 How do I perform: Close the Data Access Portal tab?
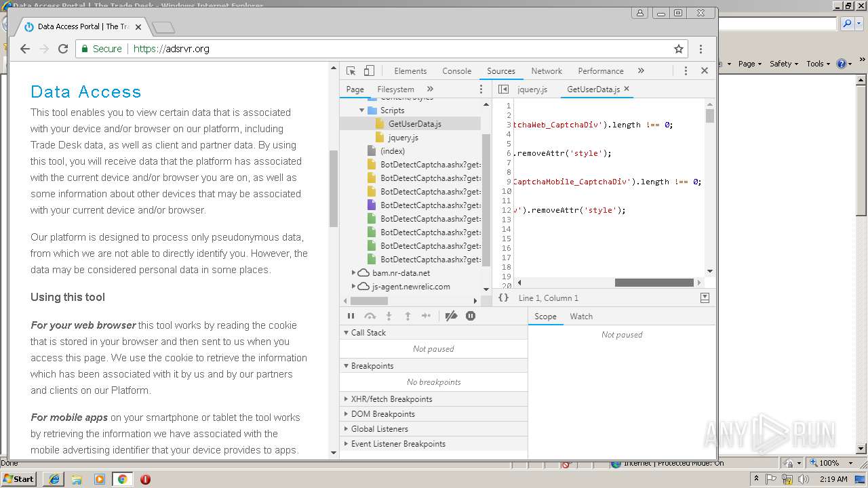(x=138, y=27)
